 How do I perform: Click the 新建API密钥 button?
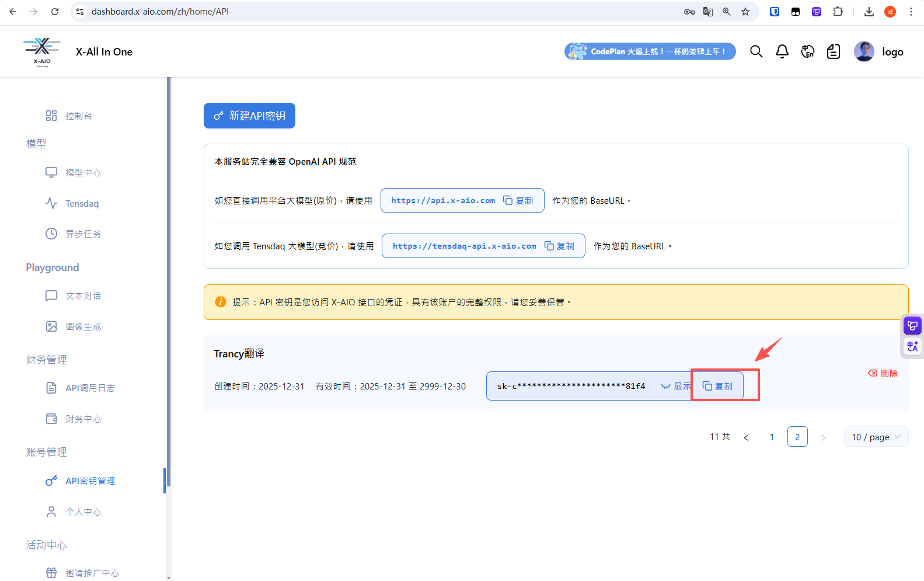click(249, 116)
